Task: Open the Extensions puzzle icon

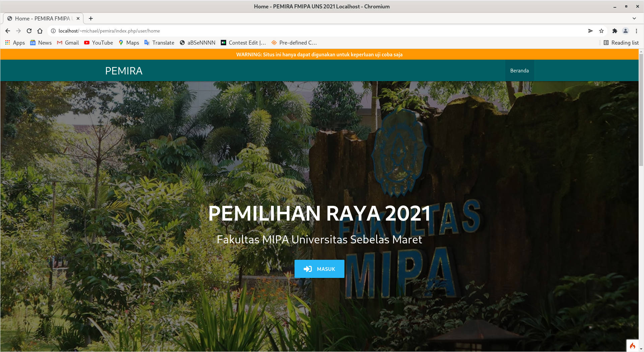Action: coord(615,31)
